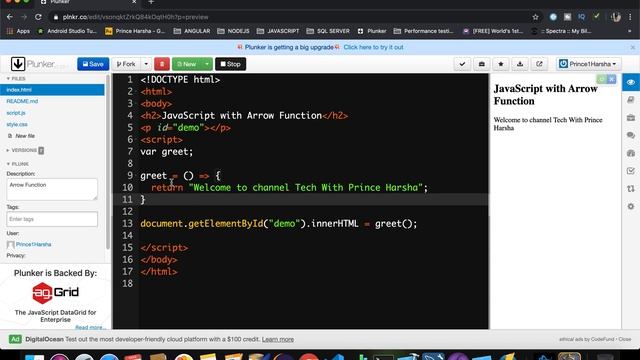Viewport: 640px width, 360px height.
Task: Open the Chrome three-dot menu
Action: (630, 17)
